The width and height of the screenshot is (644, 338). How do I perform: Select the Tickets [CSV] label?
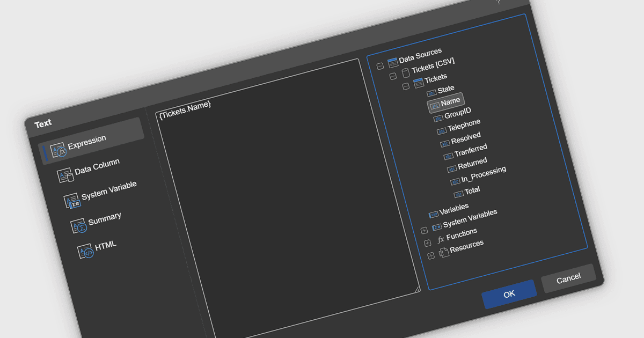tap(433, 65)
